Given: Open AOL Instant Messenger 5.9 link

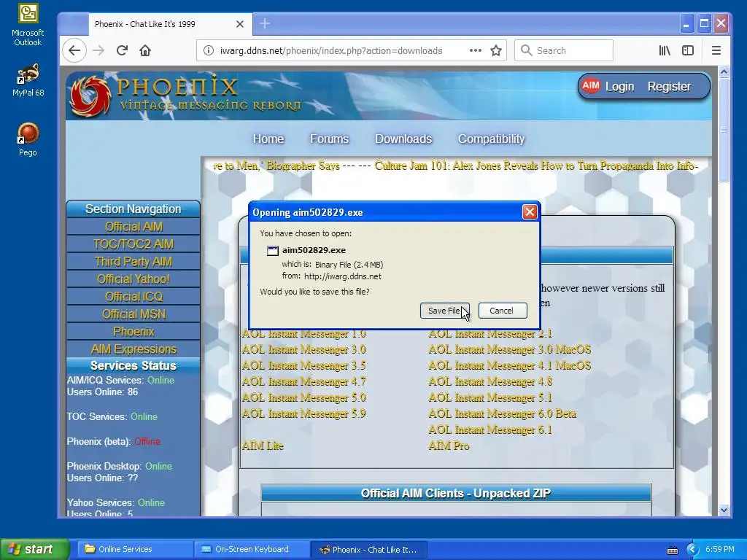Looking at the screenshot, I should (x=304, y=414).
